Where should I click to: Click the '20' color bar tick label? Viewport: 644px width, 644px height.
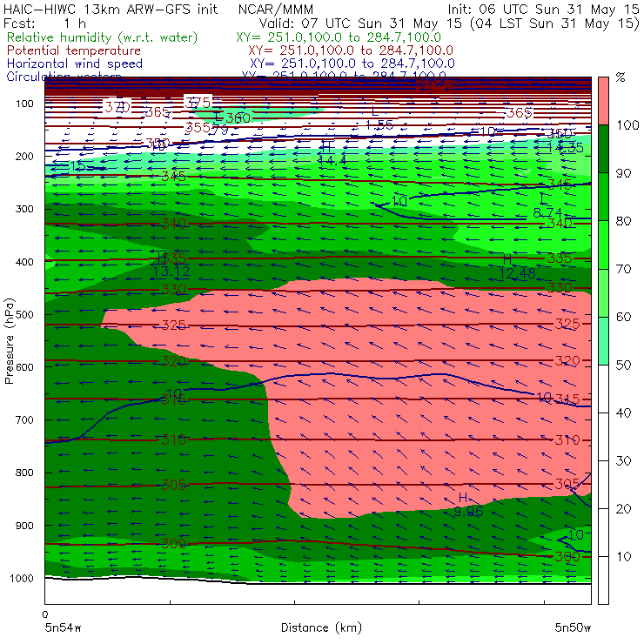click(x=623, y=508)
